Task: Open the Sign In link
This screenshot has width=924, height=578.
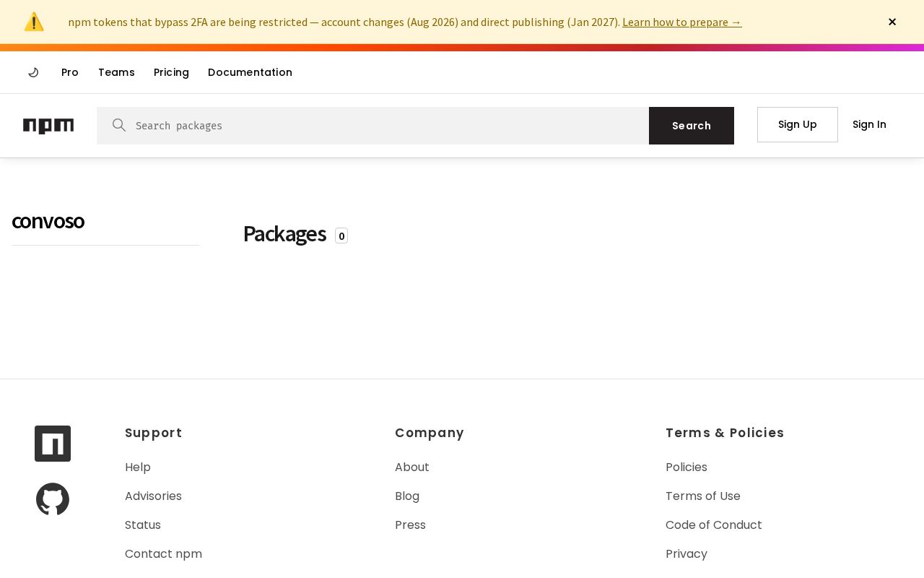Action: click(x=869, y=124)
